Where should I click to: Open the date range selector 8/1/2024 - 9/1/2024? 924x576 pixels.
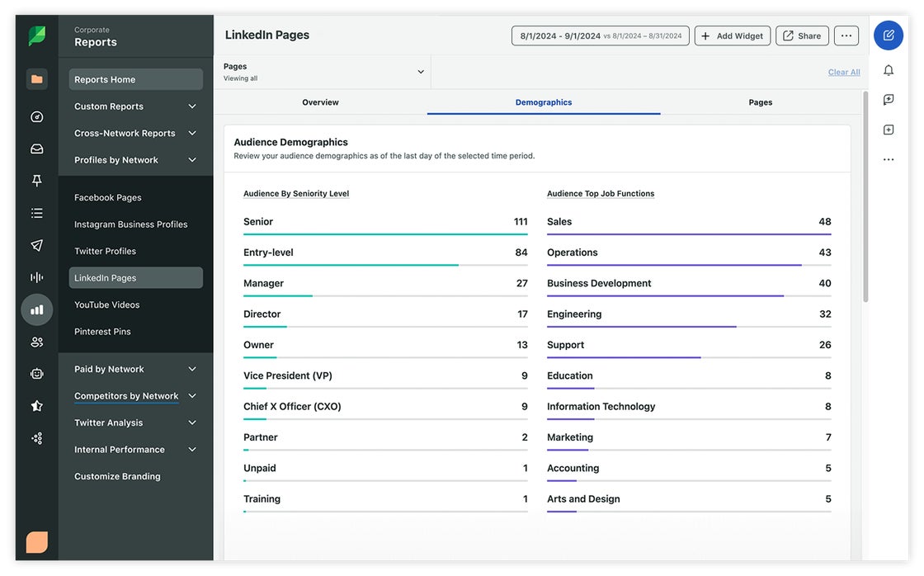tap(600, 35)
